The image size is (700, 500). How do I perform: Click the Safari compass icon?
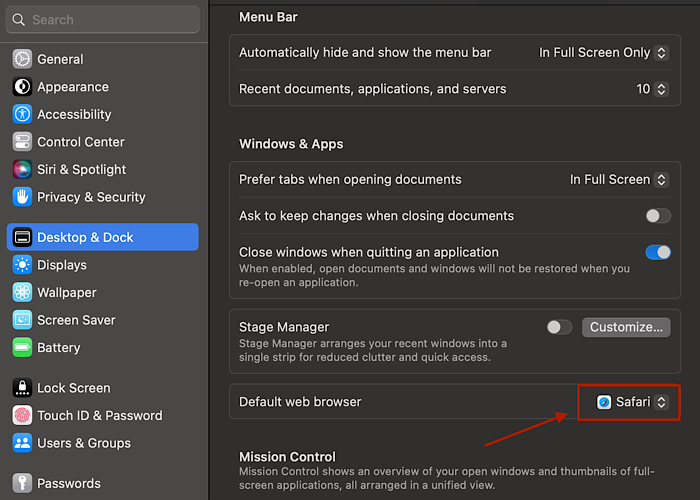(x=604, y=402)
